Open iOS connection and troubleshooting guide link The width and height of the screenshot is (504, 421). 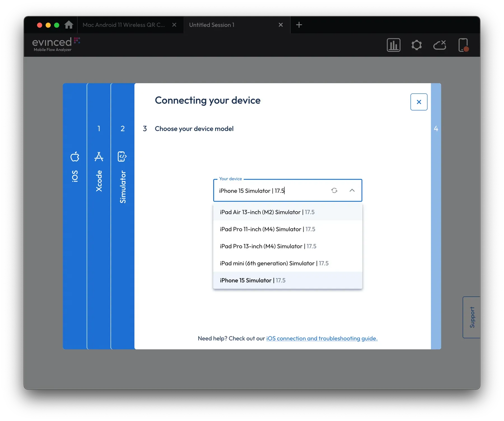[x=322, y=338]
